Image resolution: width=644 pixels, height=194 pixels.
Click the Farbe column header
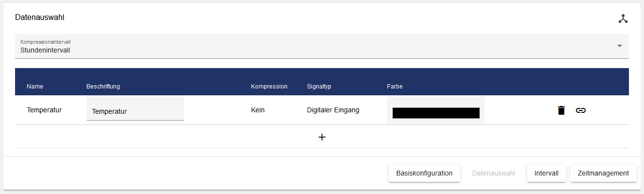(x=395, y=87)
